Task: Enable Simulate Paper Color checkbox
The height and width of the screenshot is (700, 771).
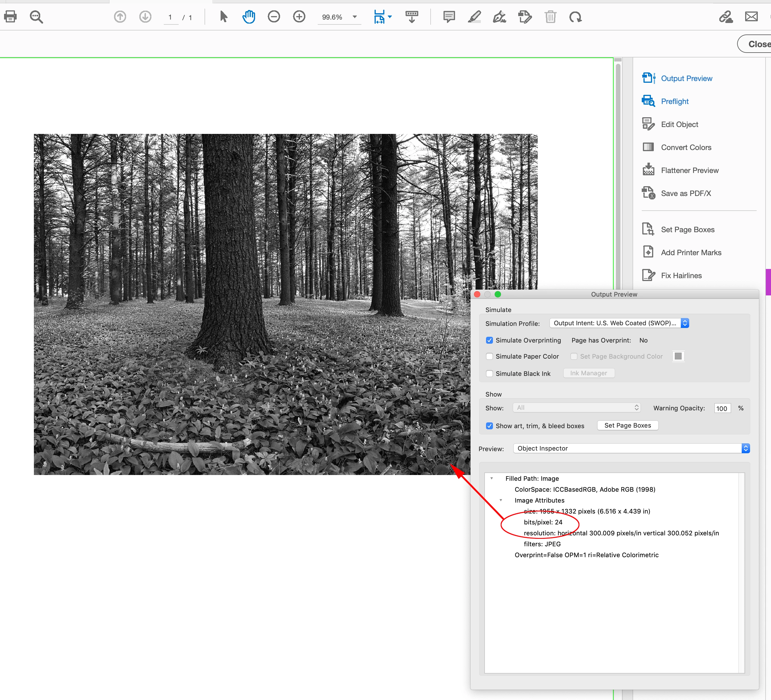Action: (x=489, y=356)
